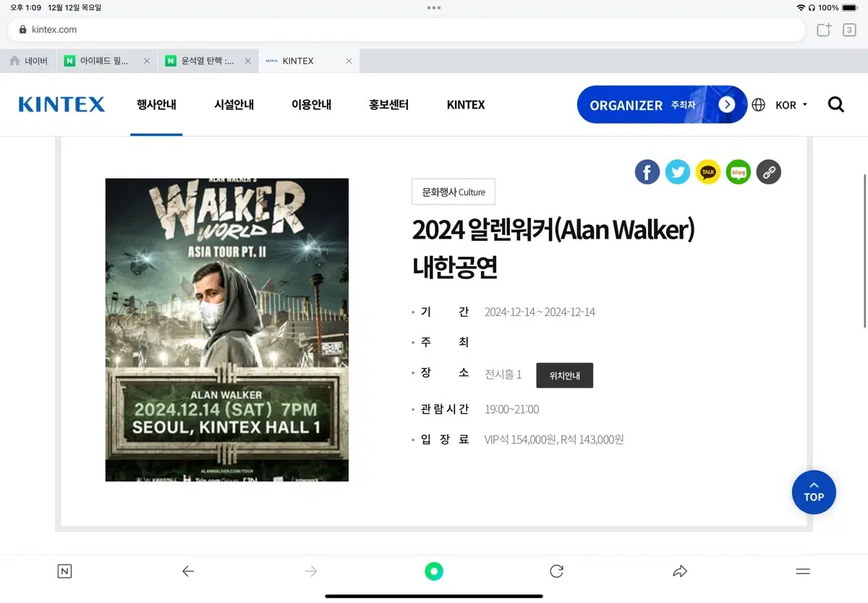Add a new browser tab
The width and height of the screenshot is (868, 603).
pyautogui.click(x=823, y=30)
